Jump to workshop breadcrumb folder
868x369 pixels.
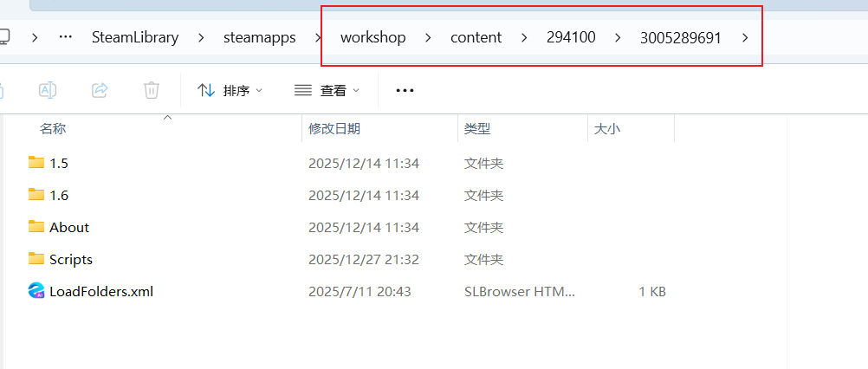click(372, 37)
